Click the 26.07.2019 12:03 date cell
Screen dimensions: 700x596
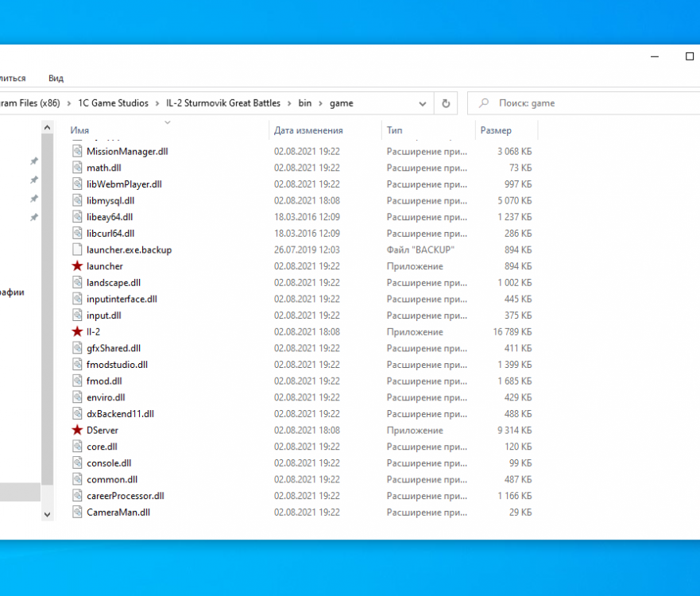pos(307,250)
